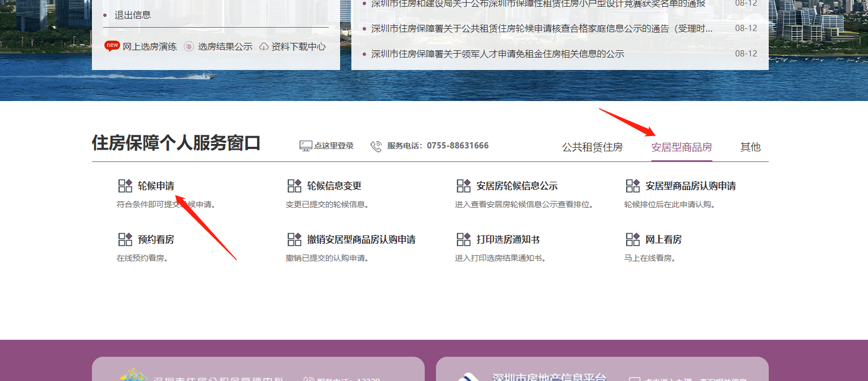The height and width of the screenshot is (381, 868).
Task: Select the icon beside 安居房轮候信息公示
Action: tap(464, 186)
